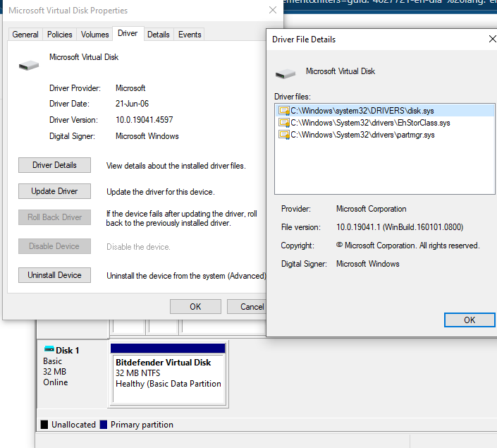Select the C:\Windows\system32\DRIVERS\disk.sys path text

click(362, 111)
